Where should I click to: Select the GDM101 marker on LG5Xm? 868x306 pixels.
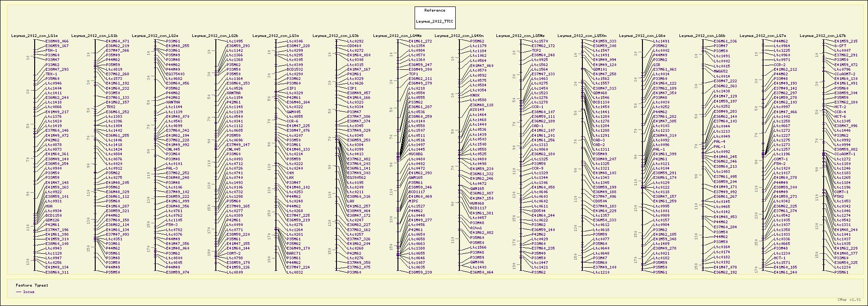tap(600, 69)
